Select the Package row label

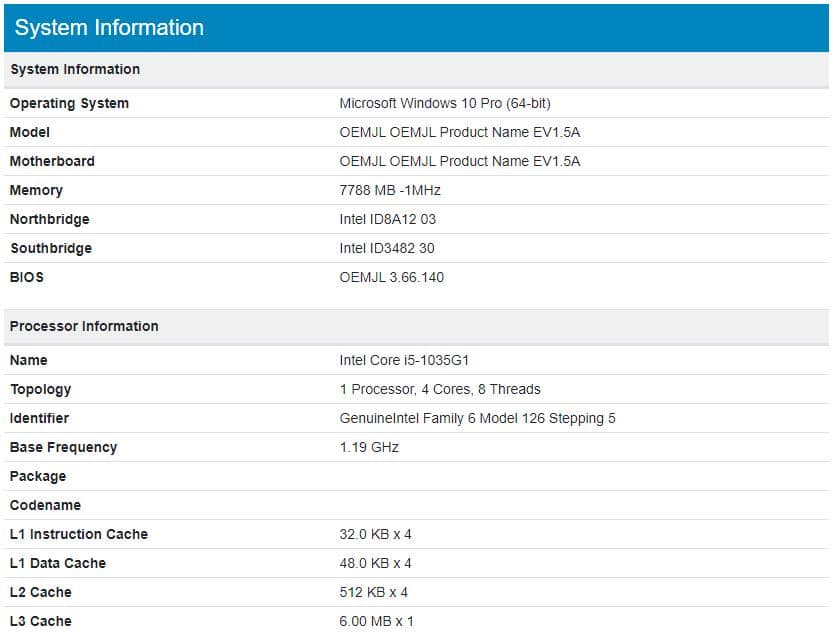pyautogui.click(x=38, y=477)
